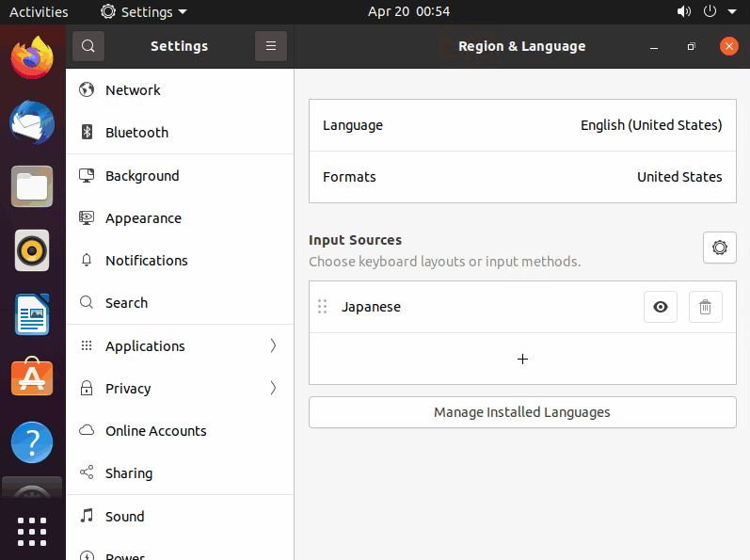Open the settings search button
The width and height of the screenshot is (750, 560).
click(x=88, y=46)
